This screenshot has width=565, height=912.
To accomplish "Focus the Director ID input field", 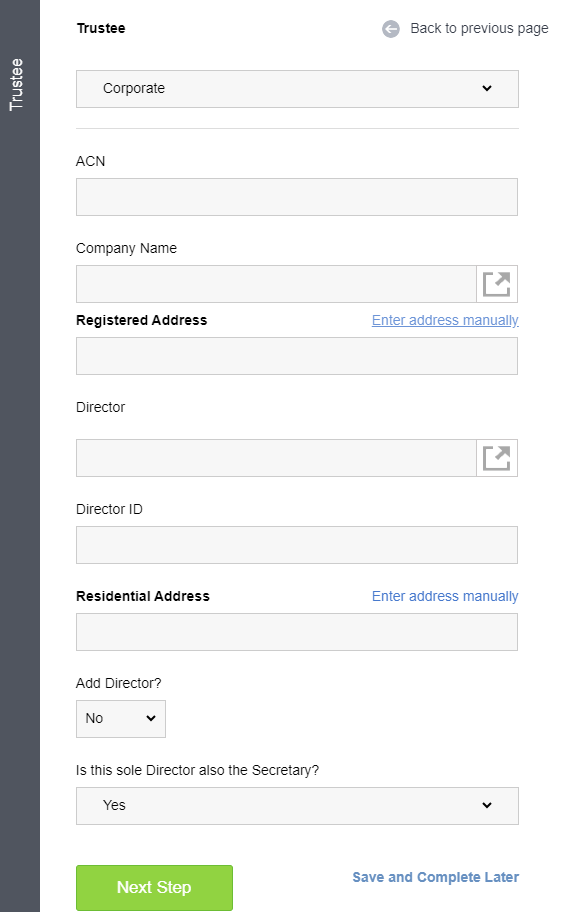I will point(297,545).
